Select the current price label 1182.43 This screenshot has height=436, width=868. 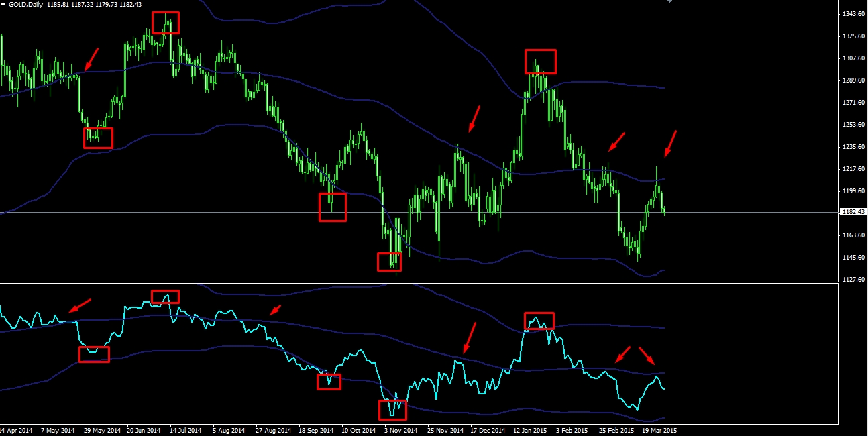tap(853, 212)
